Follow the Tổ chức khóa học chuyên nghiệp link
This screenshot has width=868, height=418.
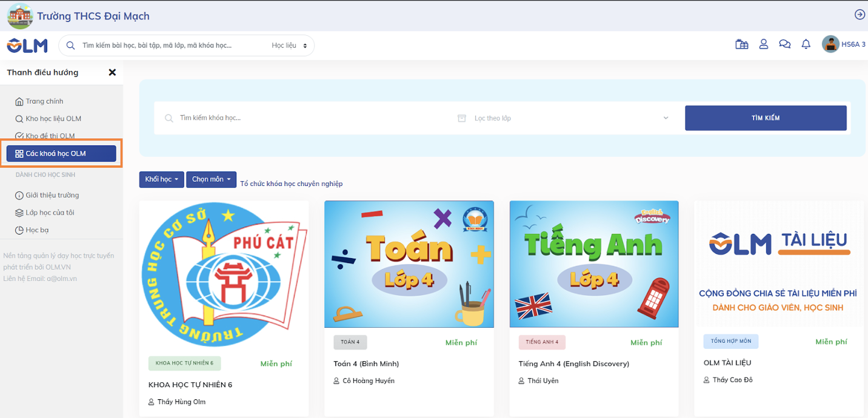point(291,184)
